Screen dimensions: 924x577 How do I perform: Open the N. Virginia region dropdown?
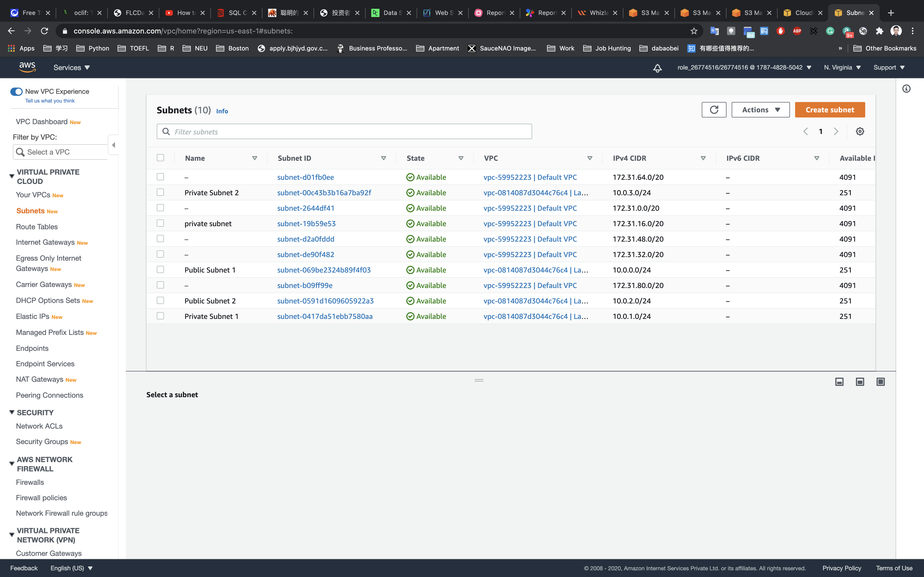coord(842,67)
